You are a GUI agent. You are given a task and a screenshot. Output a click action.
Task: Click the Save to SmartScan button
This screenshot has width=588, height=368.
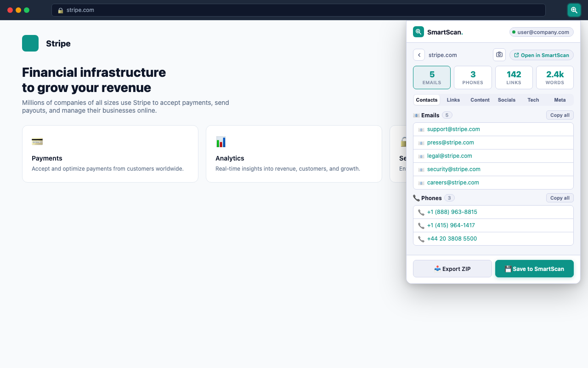pos(534,269)
